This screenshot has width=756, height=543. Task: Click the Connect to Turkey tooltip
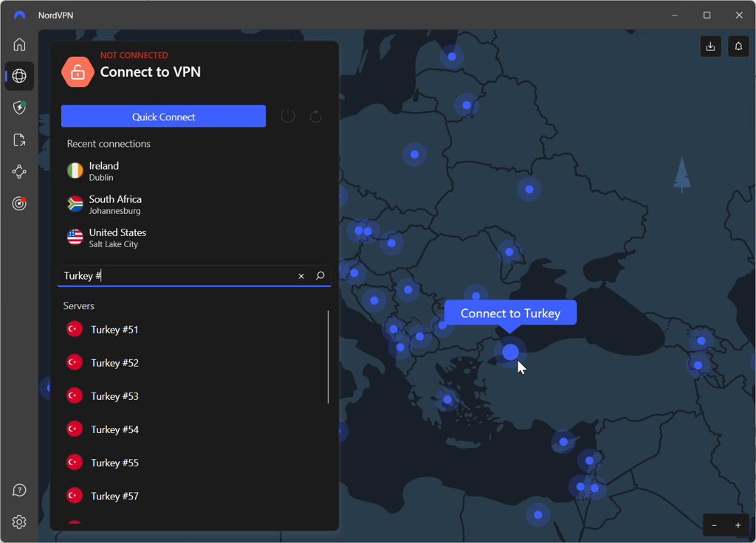(510, 313)
